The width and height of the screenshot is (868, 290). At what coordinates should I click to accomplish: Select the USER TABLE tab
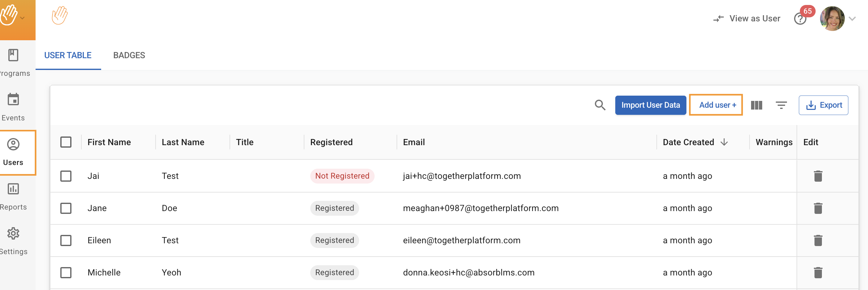pos(68,55)
